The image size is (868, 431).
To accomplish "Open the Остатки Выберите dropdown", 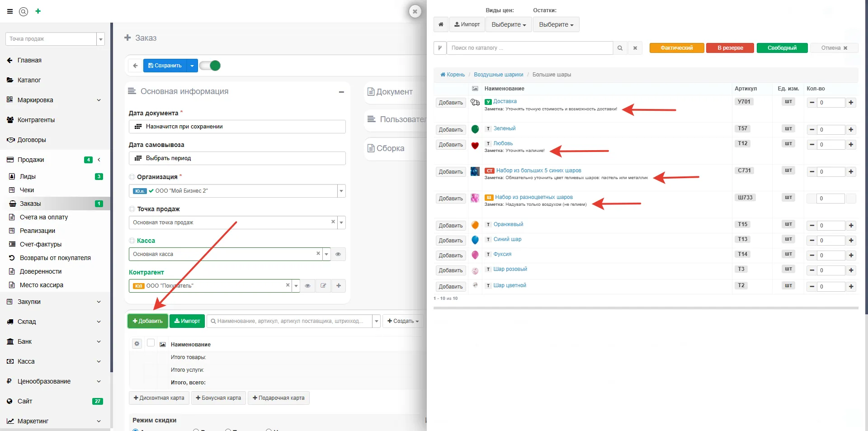I will pyautogui.click(x=556, y=24).
